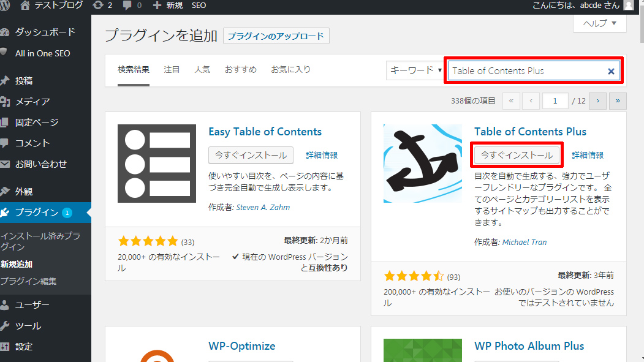Image resolution: width=644 pixels, height=362 pixels.
Task: Open All in One SEO menu
Action: pyautogui.click(x=42, y=53)
